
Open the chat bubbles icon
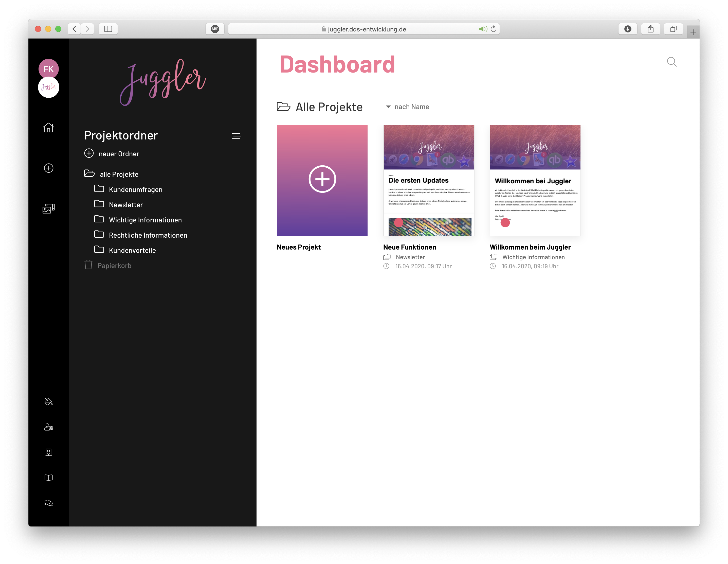(48, 503)
